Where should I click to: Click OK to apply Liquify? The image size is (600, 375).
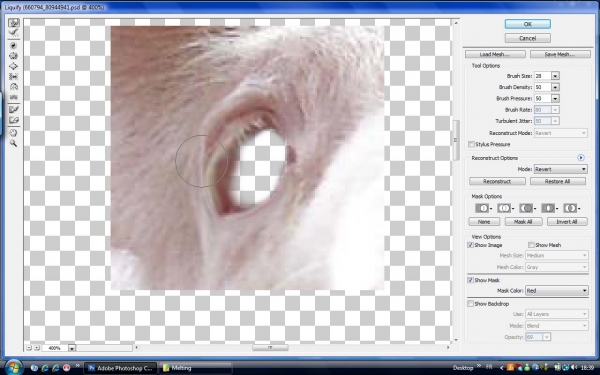point(528,24)
